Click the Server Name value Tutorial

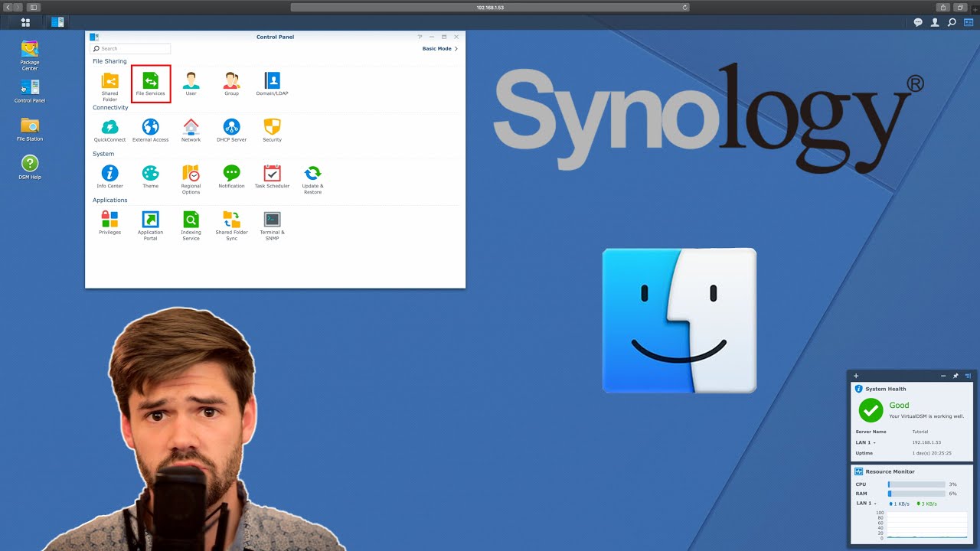(920, 432)
